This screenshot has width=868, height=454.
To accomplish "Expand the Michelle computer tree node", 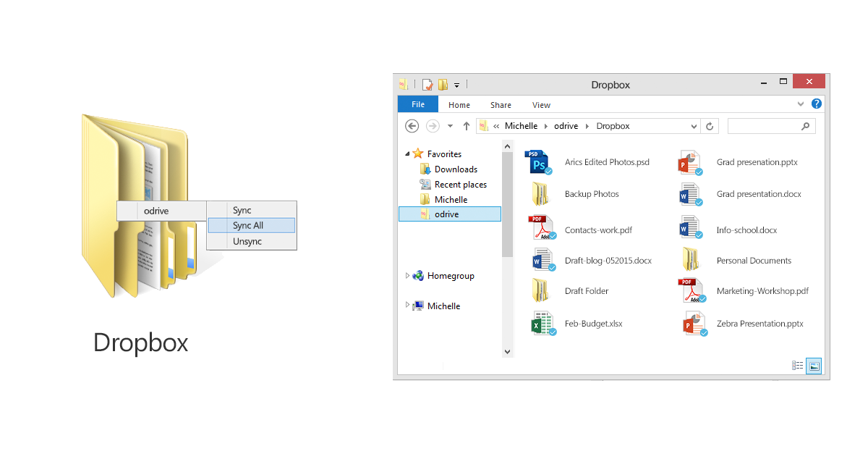I will pyautogui.click(x=407, y=306).
